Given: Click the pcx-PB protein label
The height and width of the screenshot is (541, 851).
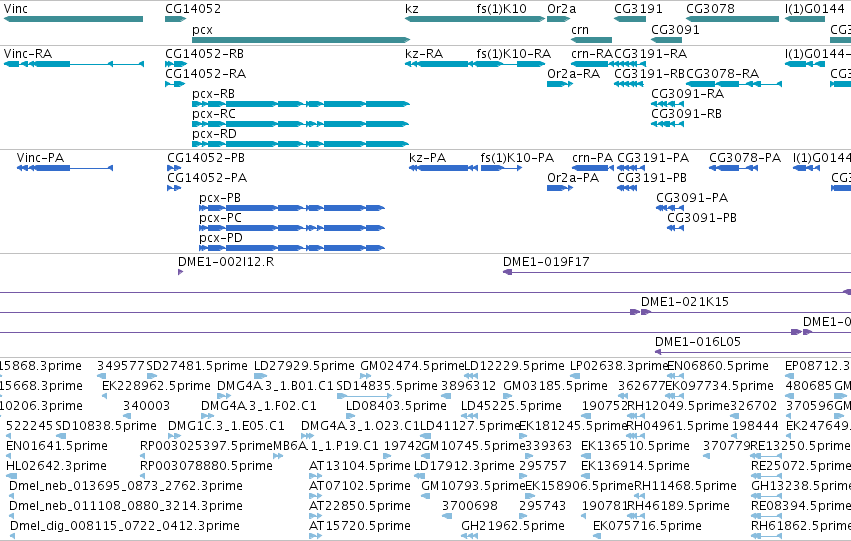Looking at the screenshot, I should coord(220,198).
